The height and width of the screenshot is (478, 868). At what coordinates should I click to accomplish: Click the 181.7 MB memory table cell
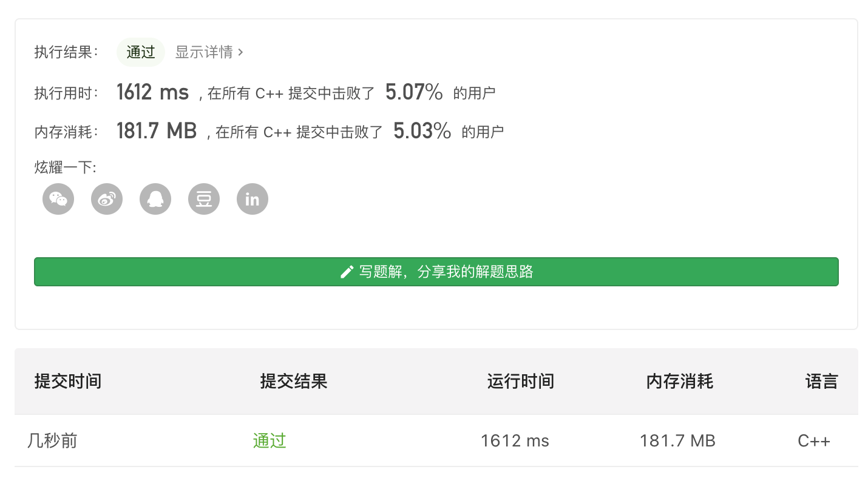pyautogui.click(x=677, y=441)
